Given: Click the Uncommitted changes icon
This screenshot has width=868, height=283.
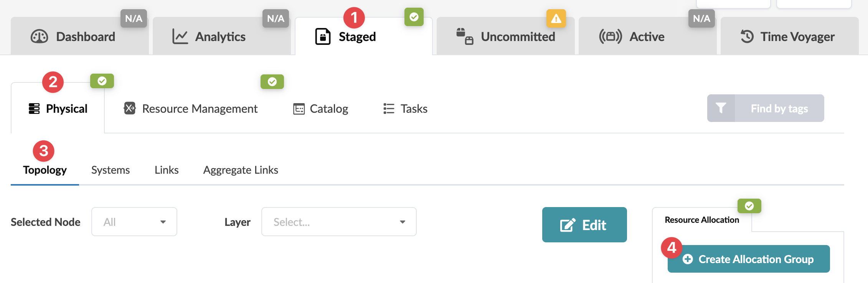Looking at the screenshot, I should pyautogui.click(x=464, y=37).
